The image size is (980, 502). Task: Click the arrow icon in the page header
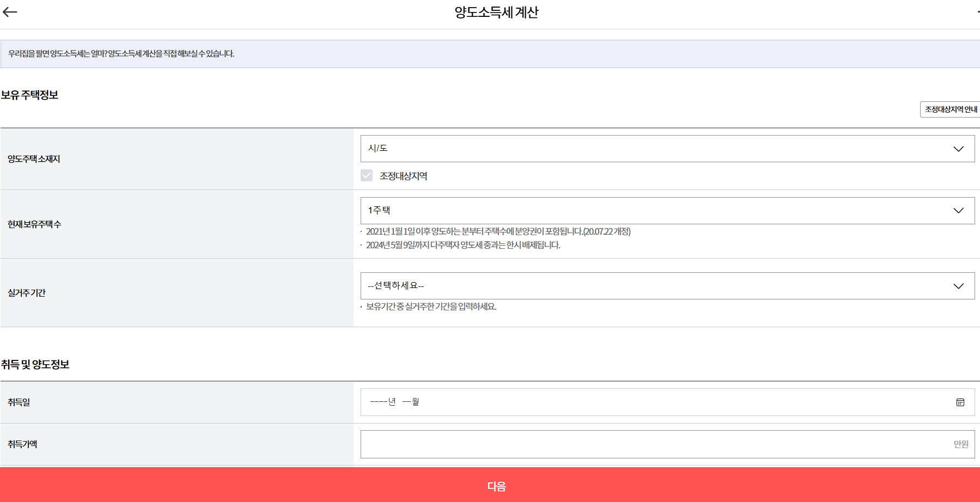click(10, 11)
